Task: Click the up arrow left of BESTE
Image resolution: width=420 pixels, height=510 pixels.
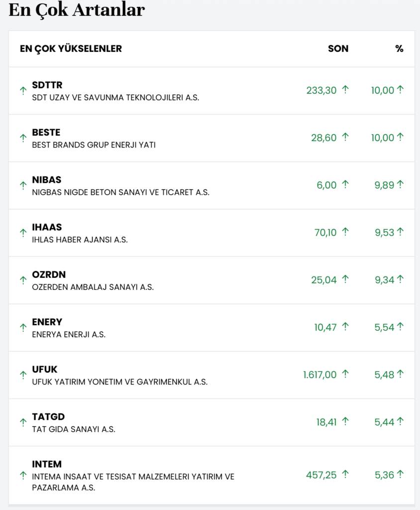Action: pos(23,138)
